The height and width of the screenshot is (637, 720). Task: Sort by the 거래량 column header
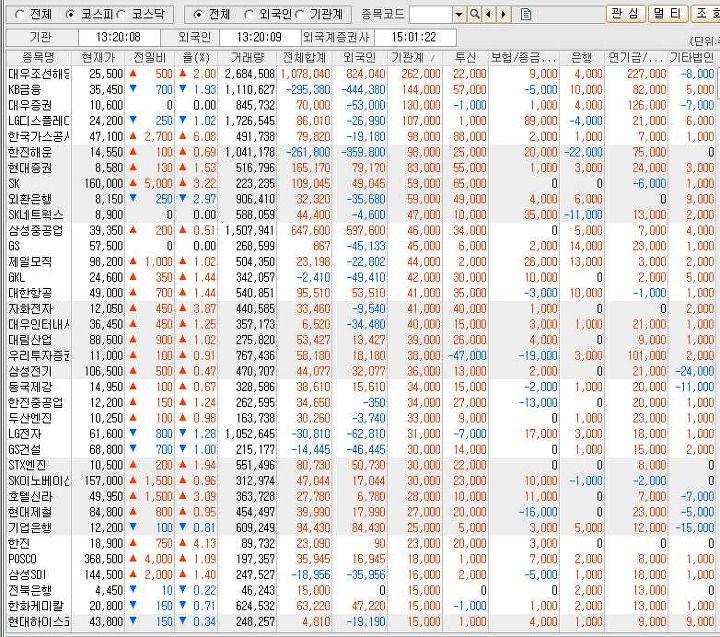coord(248,57)
